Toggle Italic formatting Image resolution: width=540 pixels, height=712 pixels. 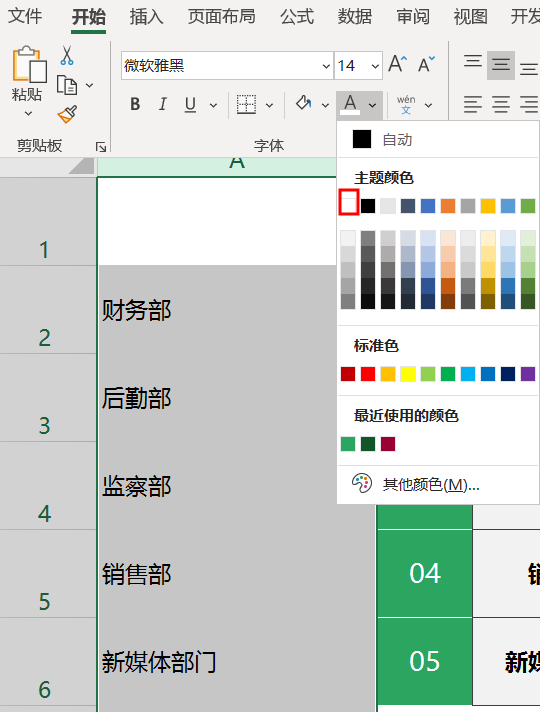[x=163, y=104]
